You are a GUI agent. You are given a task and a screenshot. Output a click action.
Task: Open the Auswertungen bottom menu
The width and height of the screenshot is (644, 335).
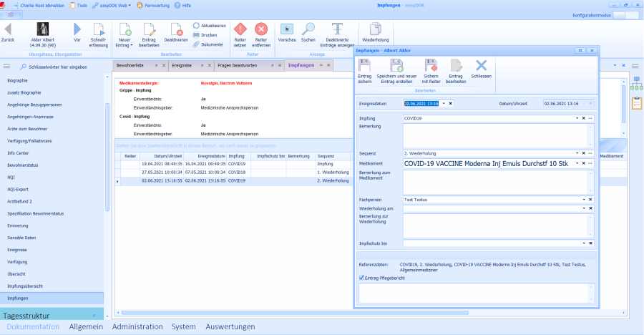(x=230, y=327)
